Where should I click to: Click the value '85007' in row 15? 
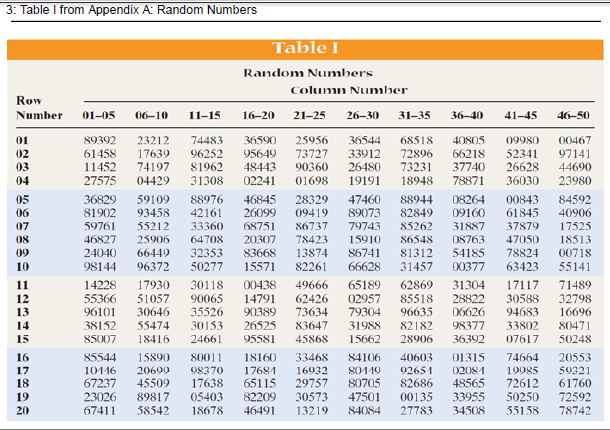pyautogui.click(x=100, y=339)
